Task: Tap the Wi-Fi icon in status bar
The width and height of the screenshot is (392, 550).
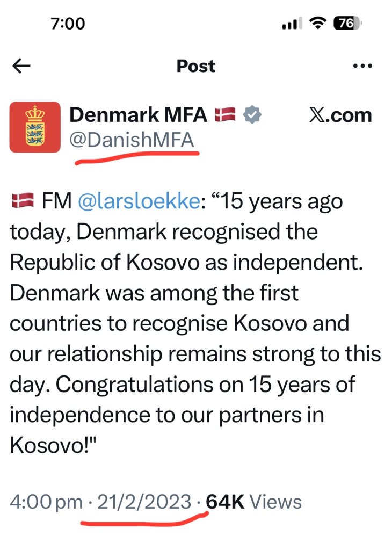Action: (x=319, y=24)
